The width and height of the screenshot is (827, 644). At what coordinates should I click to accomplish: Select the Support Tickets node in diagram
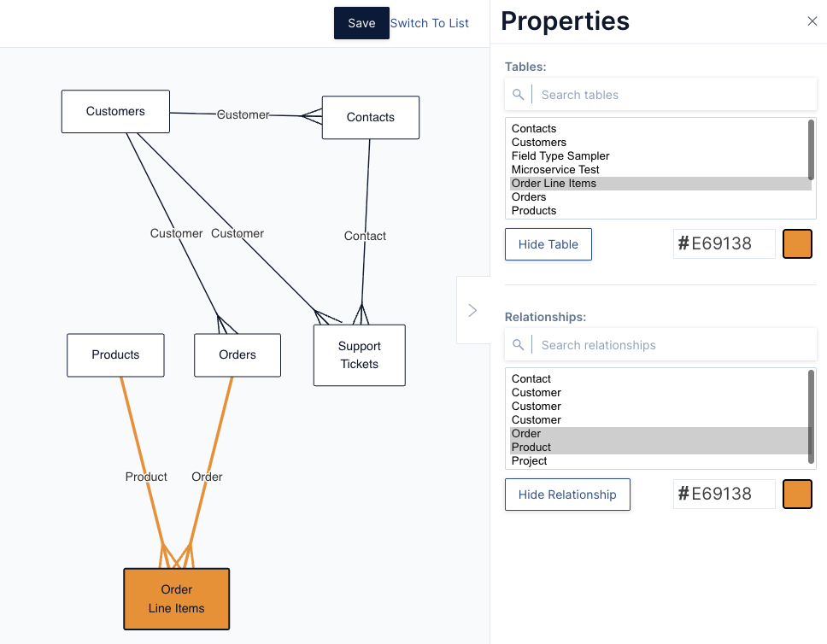(359, 355)
